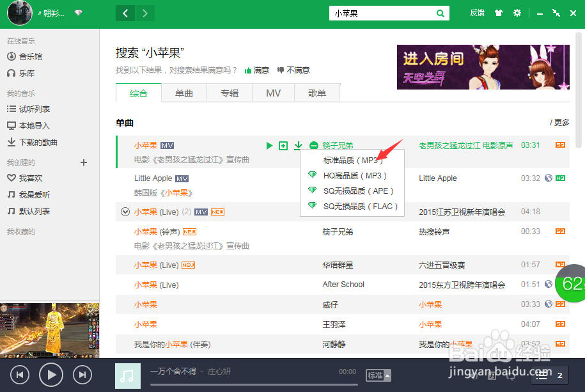585x392 pixels.
Task: Click SQ badge on 王羽泽 row
Action: (560, 324)
